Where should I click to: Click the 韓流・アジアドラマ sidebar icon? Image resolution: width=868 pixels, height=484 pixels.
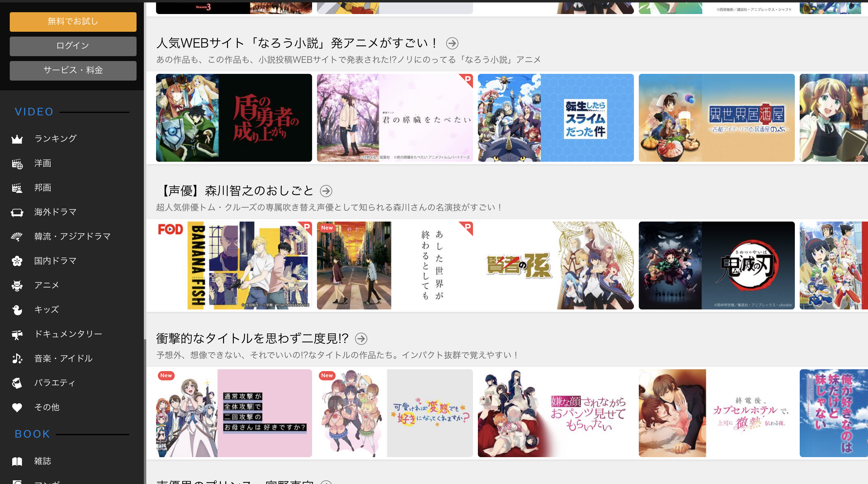point(16,236)
